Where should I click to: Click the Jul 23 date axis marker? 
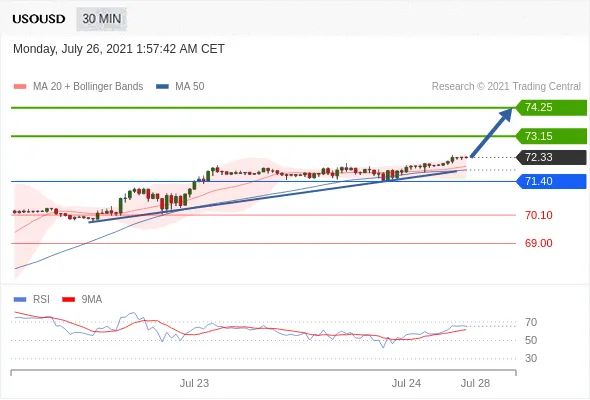tap(194, 383)
